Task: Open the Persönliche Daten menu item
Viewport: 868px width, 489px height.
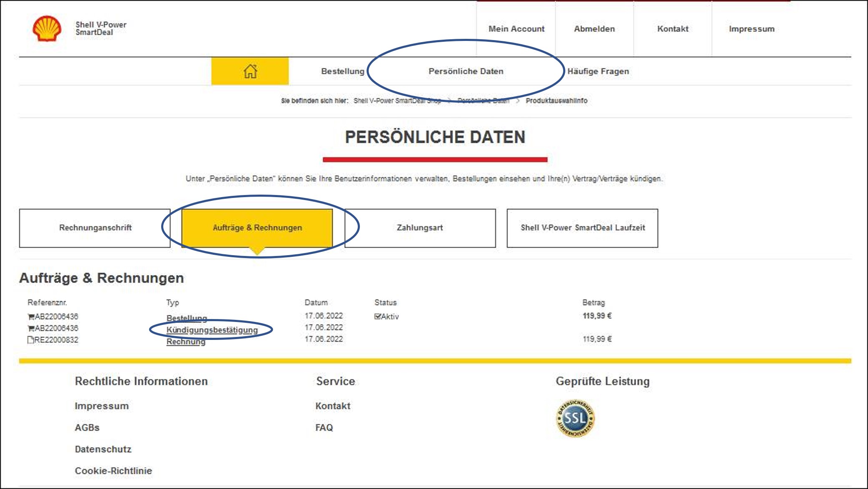Action: click(466, 71)
